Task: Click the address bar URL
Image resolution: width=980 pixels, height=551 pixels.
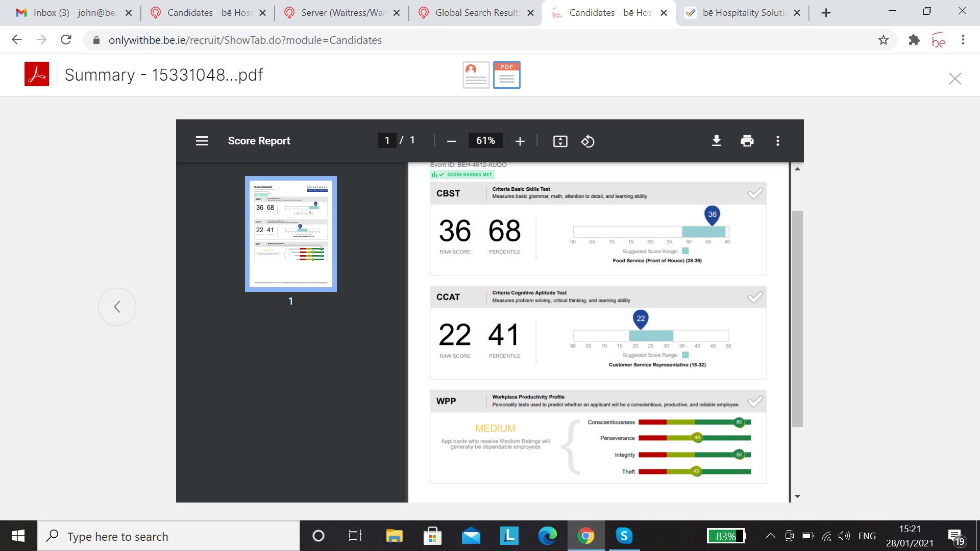Action: (x=245, y=40)
